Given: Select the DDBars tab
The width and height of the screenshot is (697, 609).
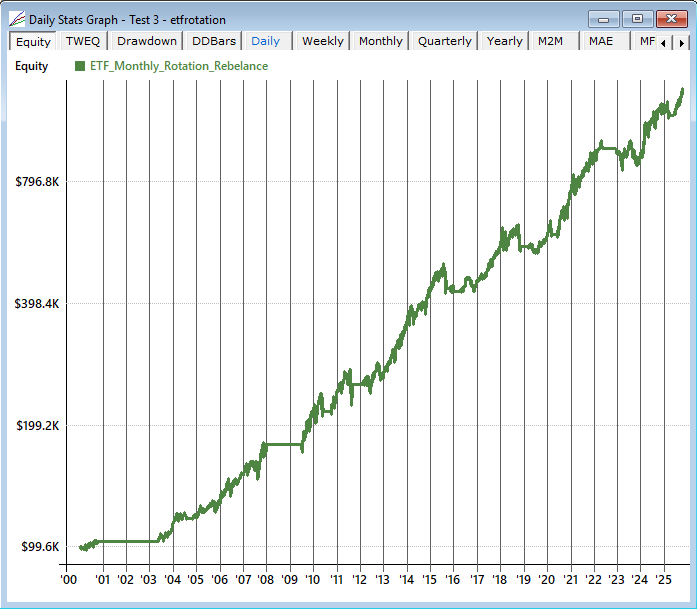Looking at the screenshot, I should tap(214, 41).
